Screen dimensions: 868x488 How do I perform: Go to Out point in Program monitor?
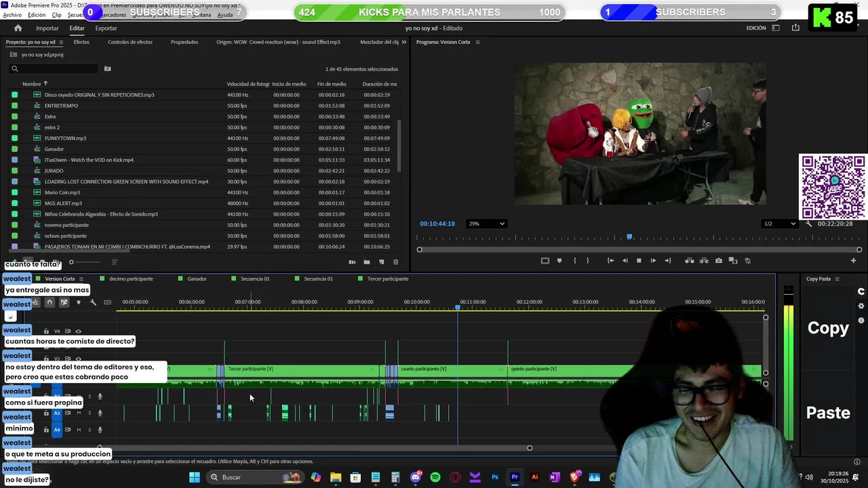click(668, 261)
